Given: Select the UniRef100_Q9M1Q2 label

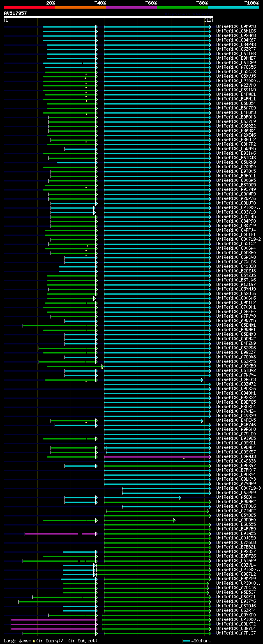Looking at the screenshot, I should coord(236,302).
